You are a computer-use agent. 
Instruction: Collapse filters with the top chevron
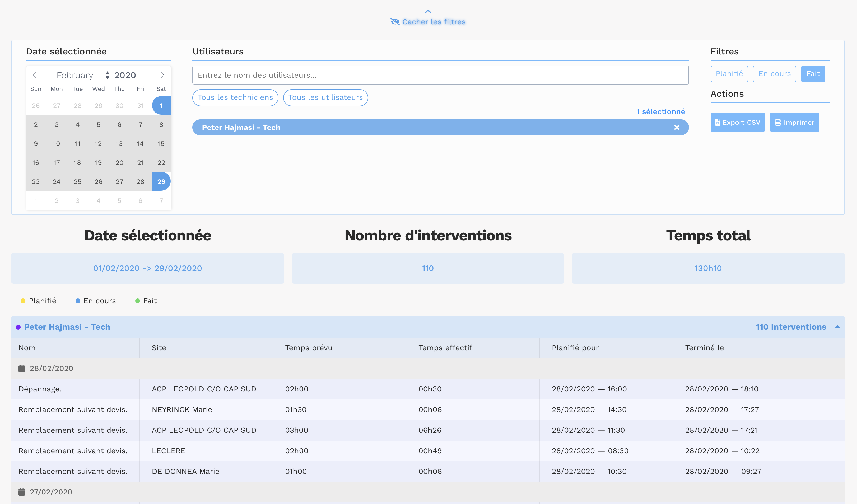428,12
